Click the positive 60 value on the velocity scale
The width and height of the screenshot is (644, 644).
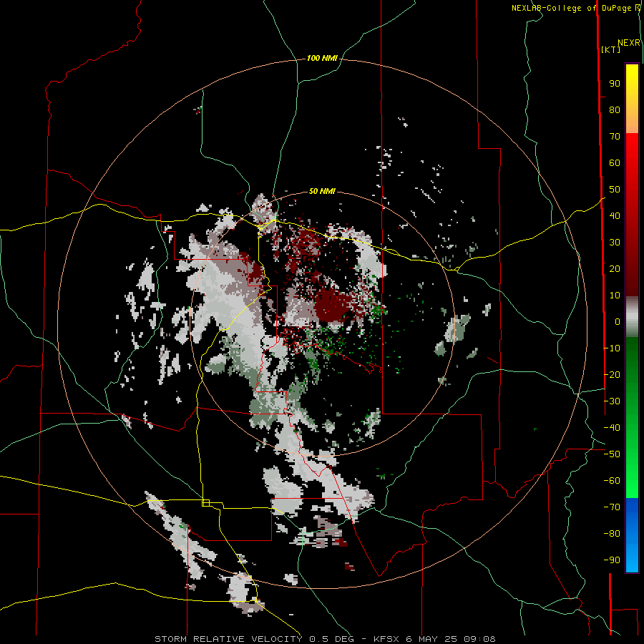click(x=615, y=162)
